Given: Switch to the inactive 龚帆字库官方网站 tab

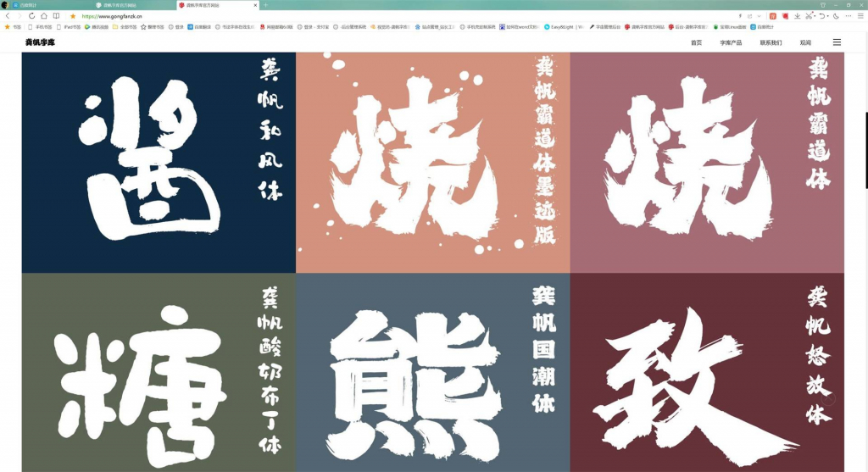Looking at the screenshot, I should pos(134,5).
